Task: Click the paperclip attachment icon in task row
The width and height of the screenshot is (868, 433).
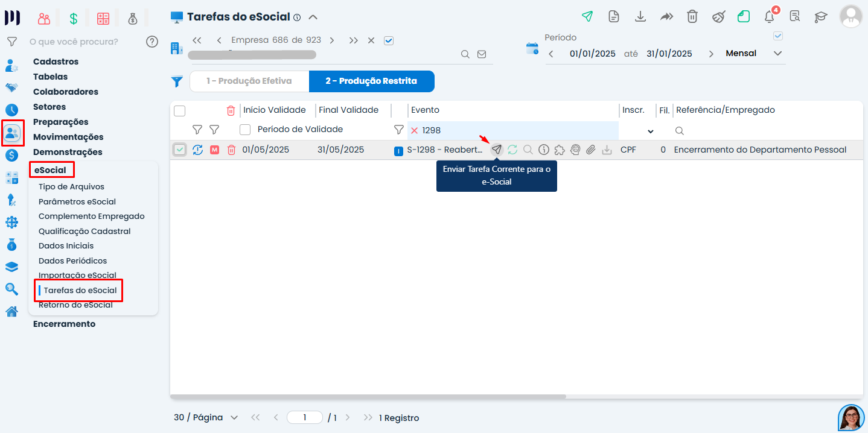Action: click(591, 150)
